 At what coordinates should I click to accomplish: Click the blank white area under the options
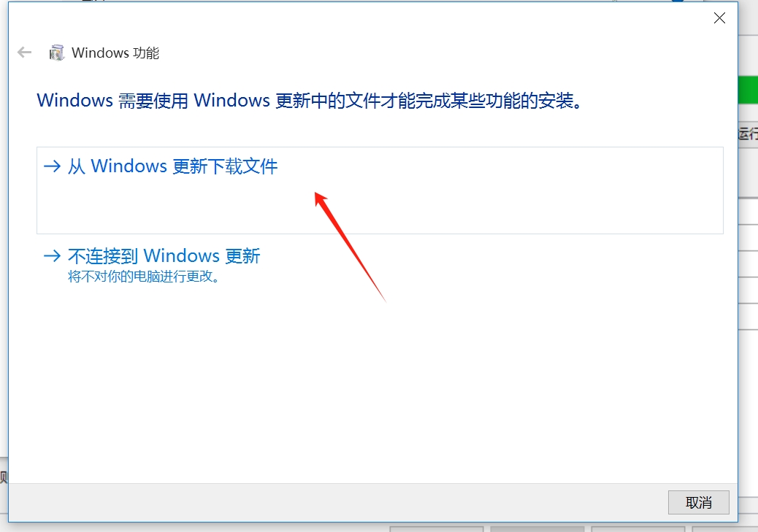[x=372, y=387]
